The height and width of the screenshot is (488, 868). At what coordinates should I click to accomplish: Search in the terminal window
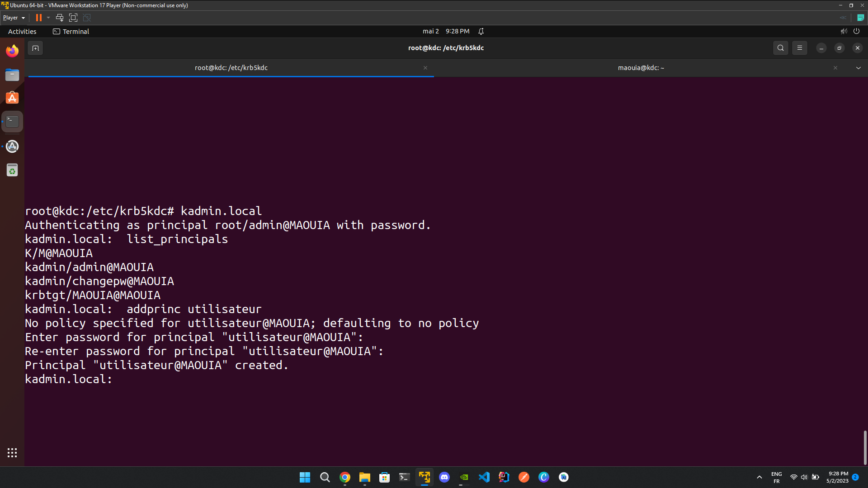pyautogui.click(x=781, y=48)
